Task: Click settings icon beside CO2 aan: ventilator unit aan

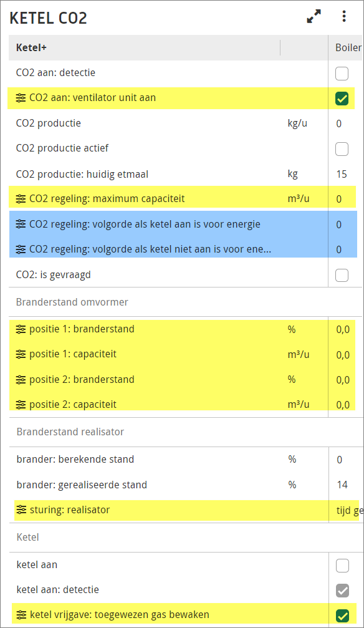Action: click(21, 98)
